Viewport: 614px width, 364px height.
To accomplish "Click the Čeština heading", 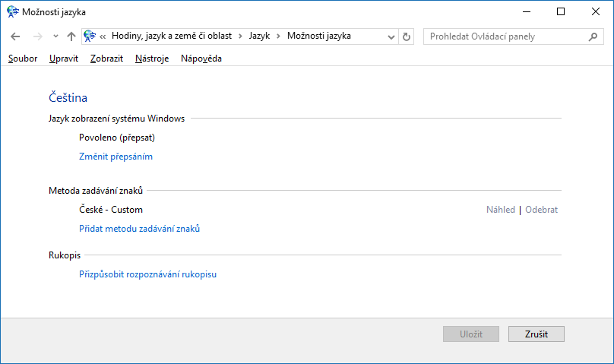I will pos(68,97).
